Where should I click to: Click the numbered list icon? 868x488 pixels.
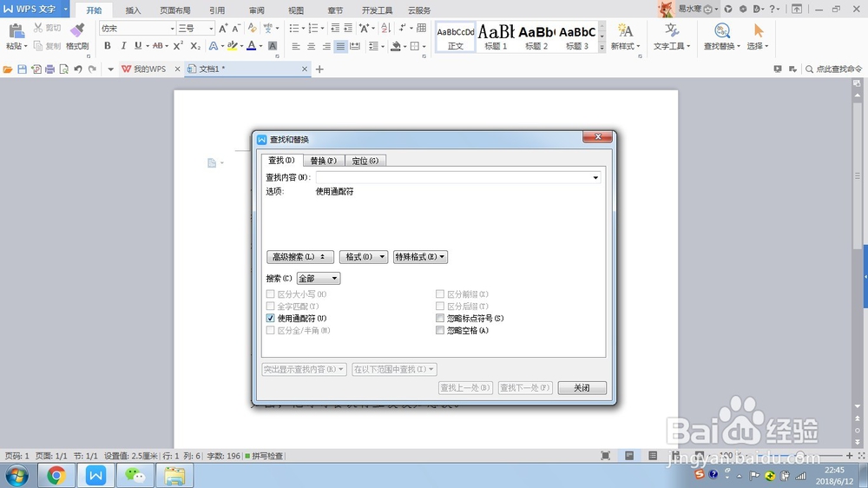[x=313, y=29]
